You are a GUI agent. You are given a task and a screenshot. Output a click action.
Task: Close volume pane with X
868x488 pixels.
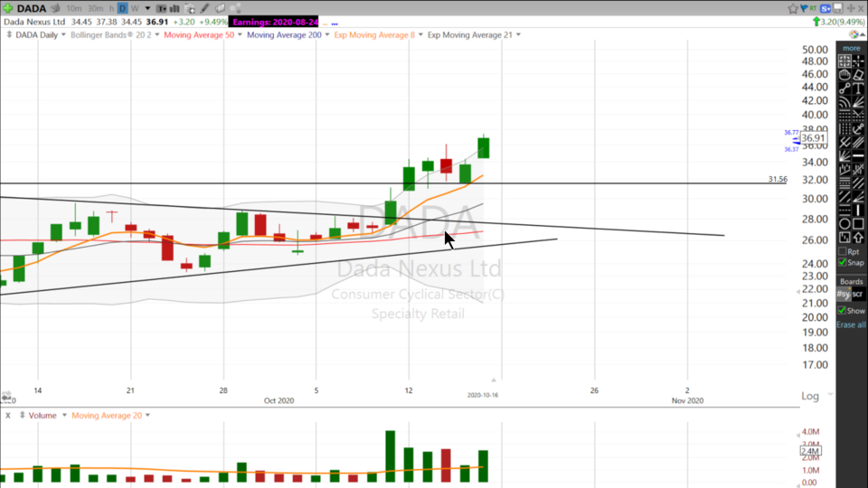tap(8, 416)
